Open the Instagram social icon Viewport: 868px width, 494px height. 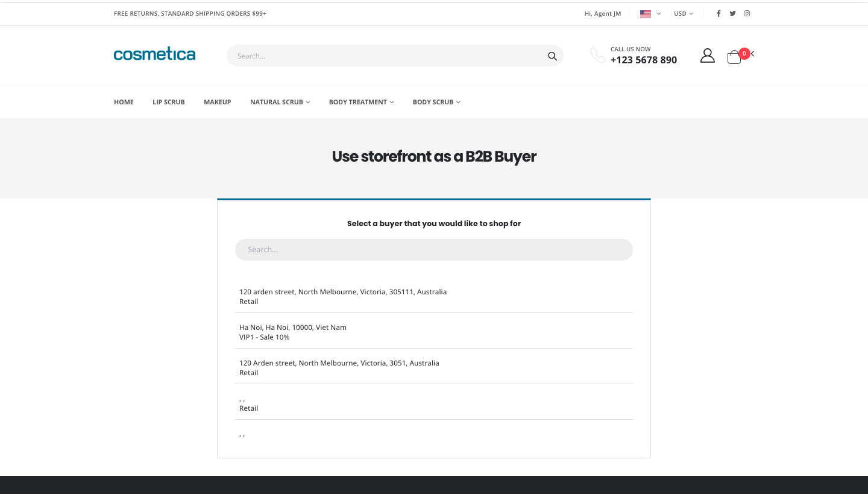(x=747, y=13)
